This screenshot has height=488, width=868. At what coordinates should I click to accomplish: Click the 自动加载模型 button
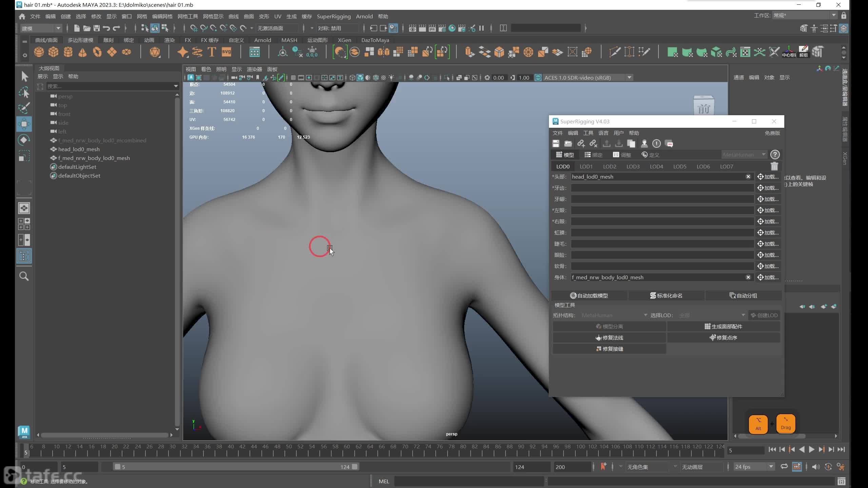tap(589, 296)
